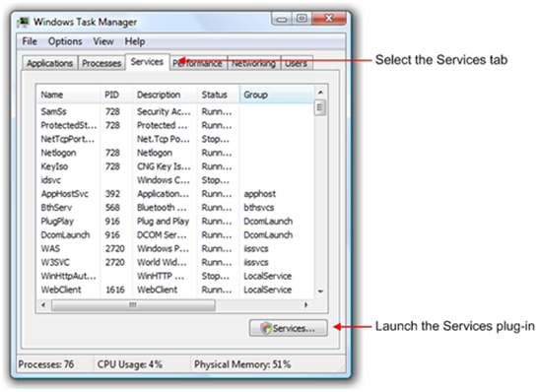Select the W3SVC service row
This screenshot has height=392, width=538.
(x=175, y=262)
